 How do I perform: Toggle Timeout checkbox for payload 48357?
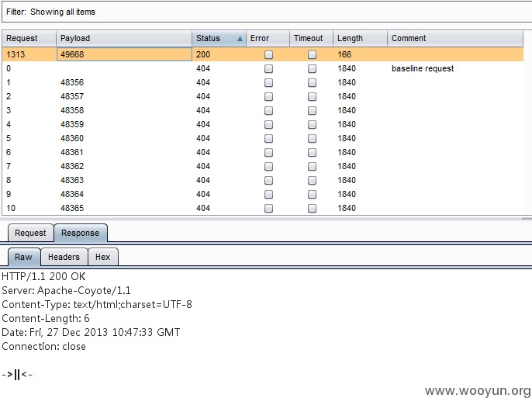(312, 97)
